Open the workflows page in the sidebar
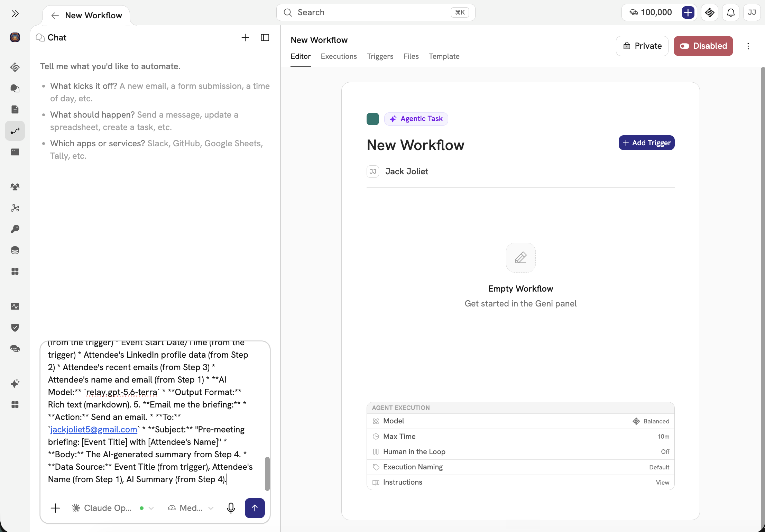Viewport: 765px width, 532px height. coord(15,131)
